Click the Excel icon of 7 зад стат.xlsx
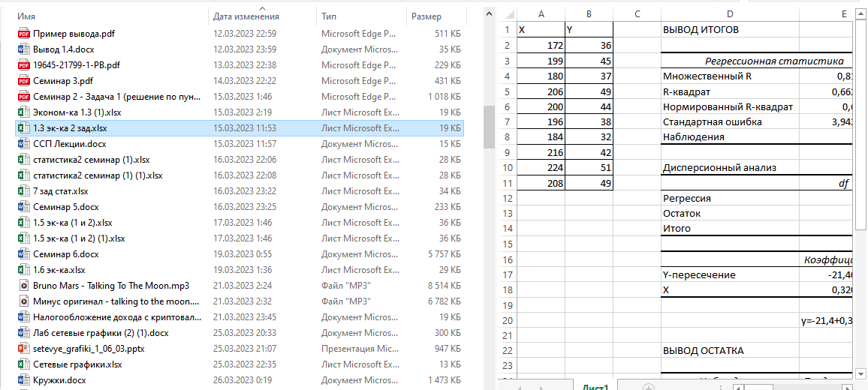 [x=23, y=191]
